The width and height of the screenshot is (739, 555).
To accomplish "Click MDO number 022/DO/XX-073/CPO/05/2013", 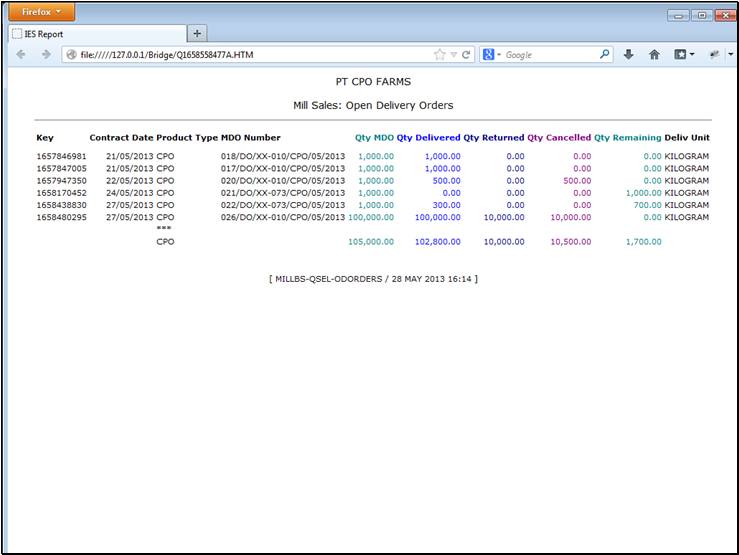I will (x=283, y=205).
